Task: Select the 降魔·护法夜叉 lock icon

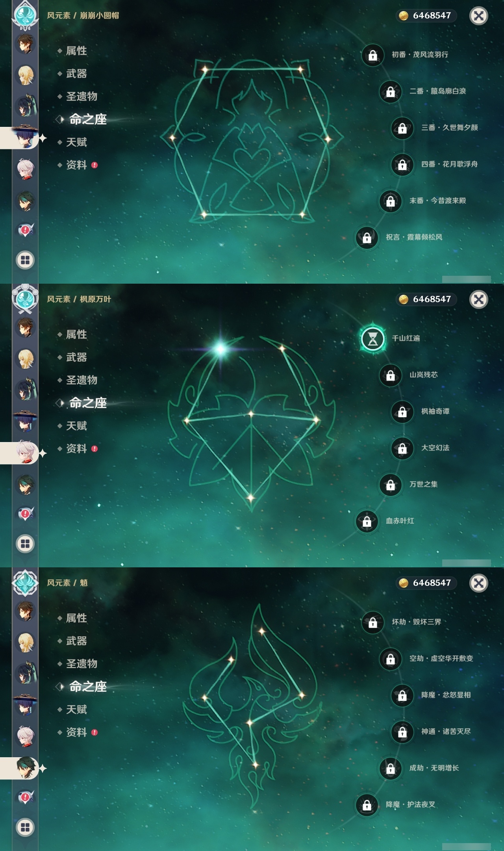Action: point(367,805)
